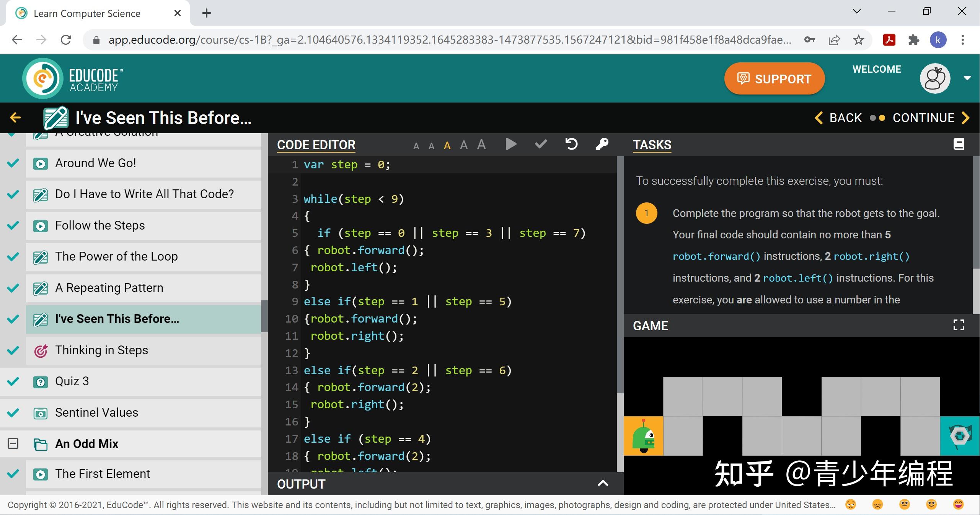The height and width of the screenshot is (515, 980).
Task: Go to the previous exercise with BACK
Action: [838, 118]
